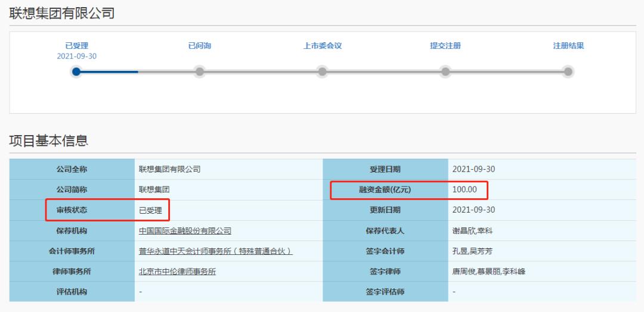
Task: Click the 上市委会议 progress step dot
Action: click(x=323, y=71)
